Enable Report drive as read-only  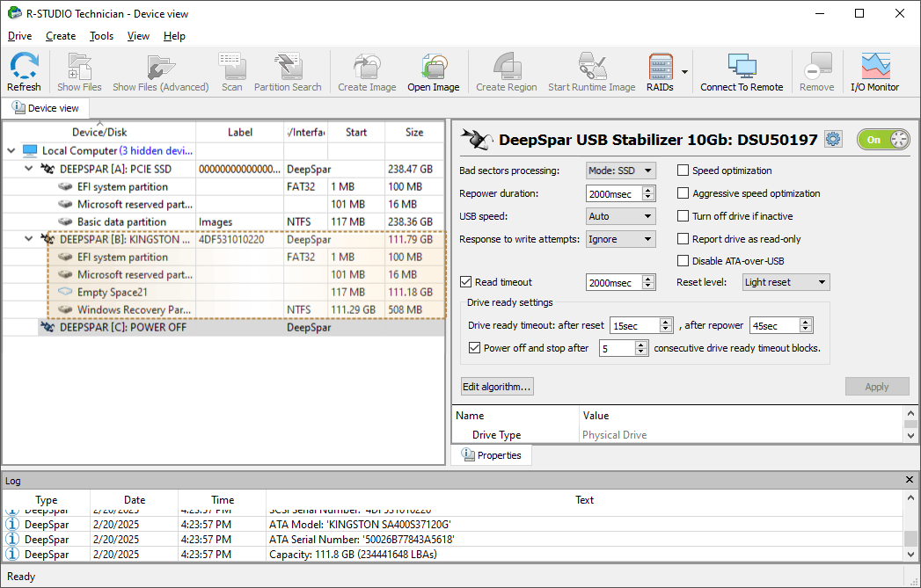(683, 239)
